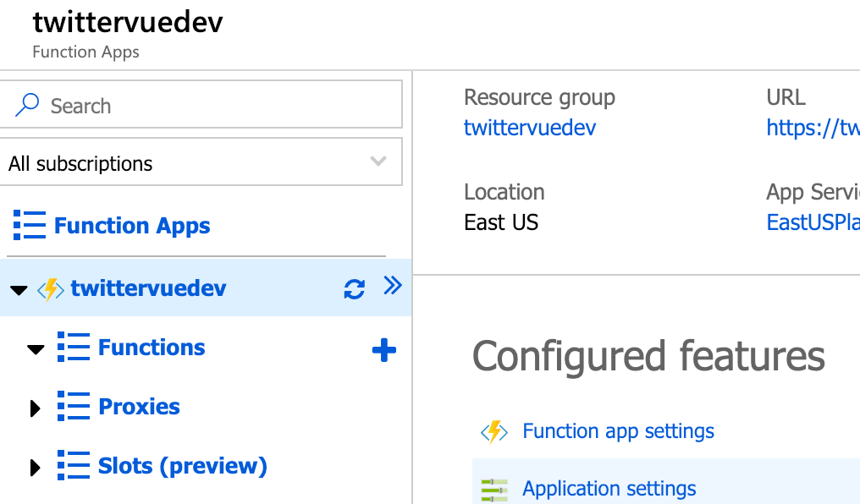The height and width of the screenshot is (504, 860).
Task: Open the Function Apps heading link
Action: [132, 226]
